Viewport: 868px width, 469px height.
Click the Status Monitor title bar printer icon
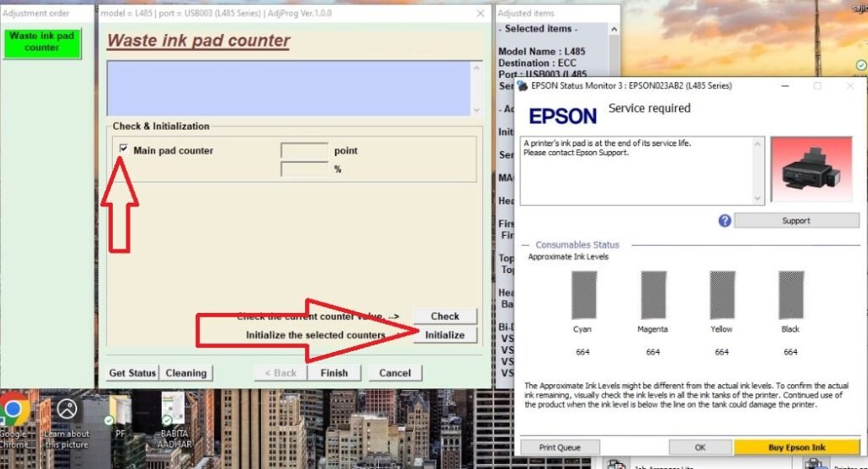pyautogui.click(x=522, y=86)
